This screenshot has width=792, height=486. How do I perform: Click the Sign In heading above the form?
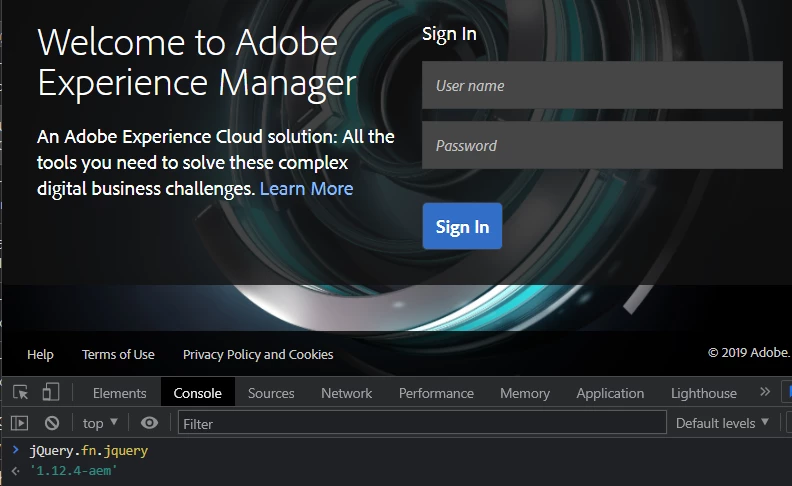pyautogui.click(x=449, y=34)
